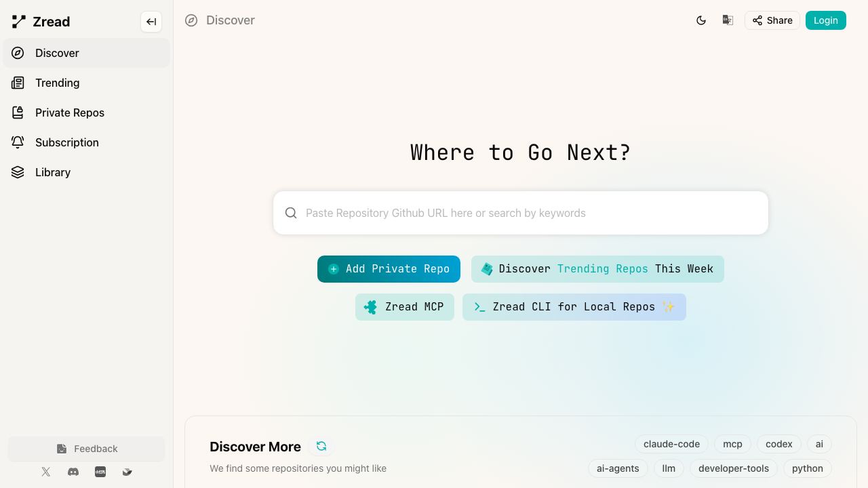Click the puzzle icon on Zread MCP
The height and width of the screenshot is (488, 868).
coord(370,307)
